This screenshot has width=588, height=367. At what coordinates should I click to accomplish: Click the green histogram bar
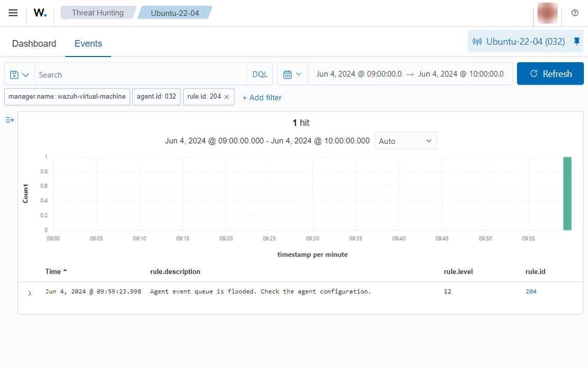tap(567, 193)
